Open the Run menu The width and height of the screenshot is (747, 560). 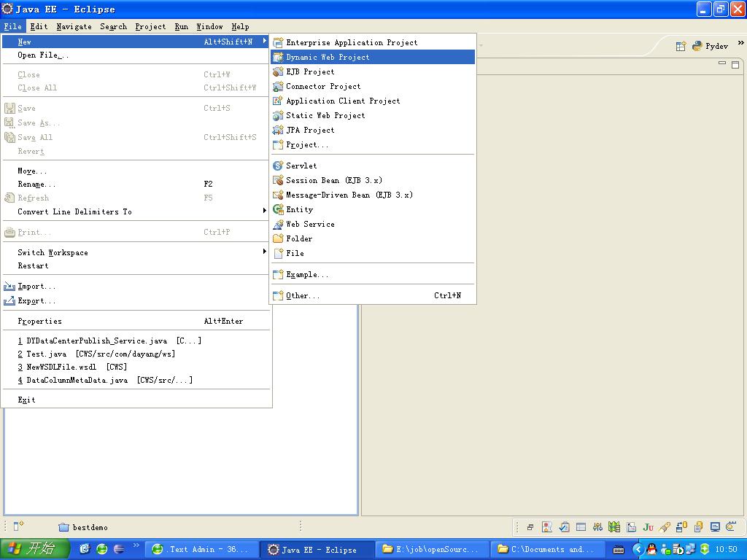coord(182,27)
